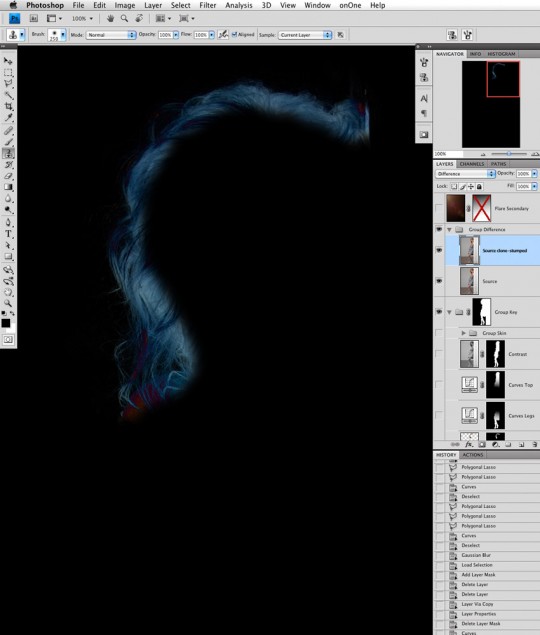The width and height of the screenshot is (540, 635).
Task: Select the Gradient tool
Action: (x=8, y=187)
